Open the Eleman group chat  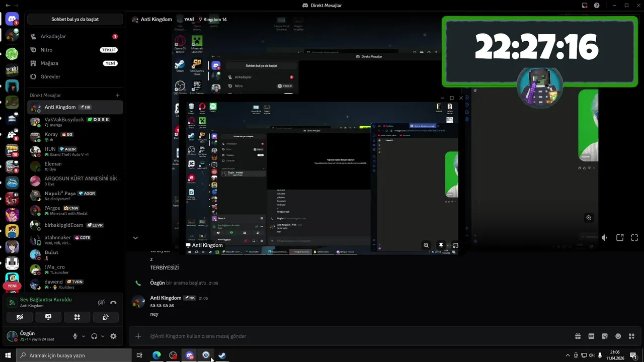pyautogui.click(x=75, y=166)
